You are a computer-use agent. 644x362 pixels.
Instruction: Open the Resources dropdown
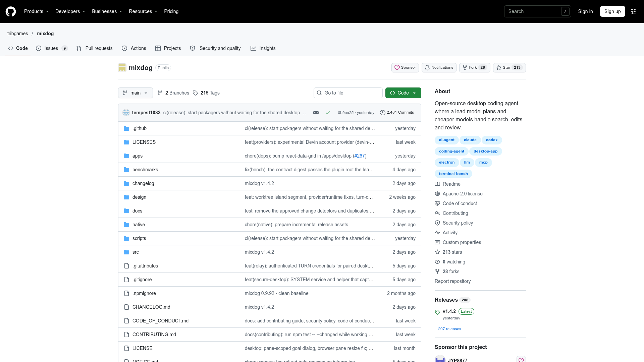click(x=143, y=11)
